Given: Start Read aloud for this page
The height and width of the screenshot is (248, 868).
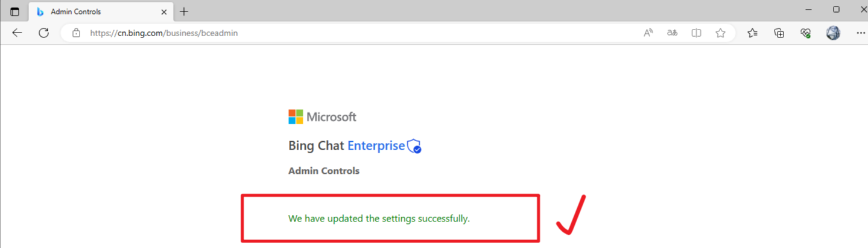Looking at the screenshot, I should coord(648,33).
